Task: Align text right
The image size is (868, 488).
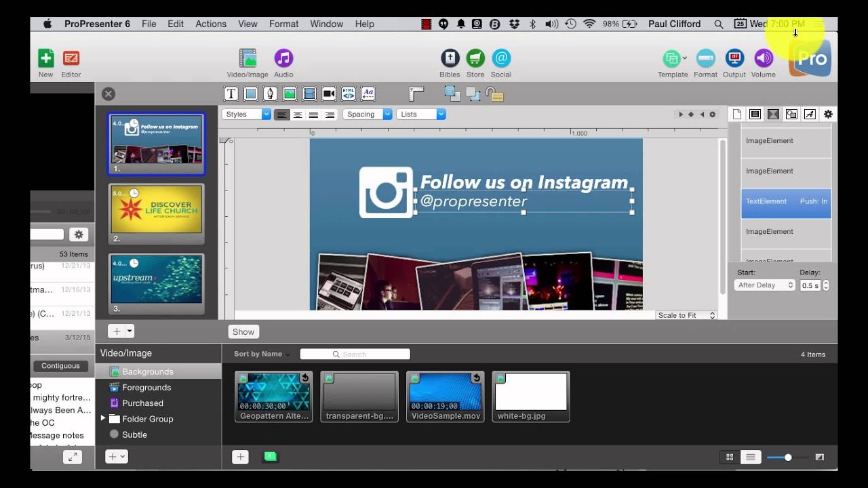Action: 330,115
